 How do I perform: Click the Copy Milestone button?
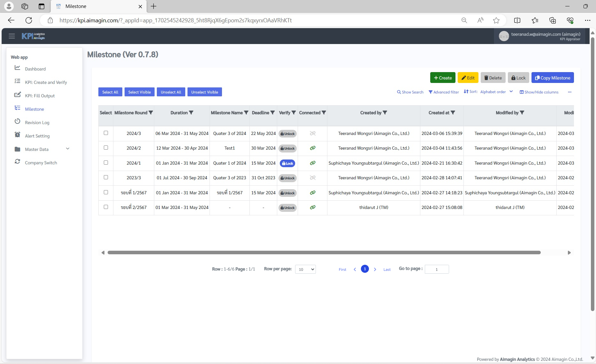pyautogui.click(x=553, y=78)
